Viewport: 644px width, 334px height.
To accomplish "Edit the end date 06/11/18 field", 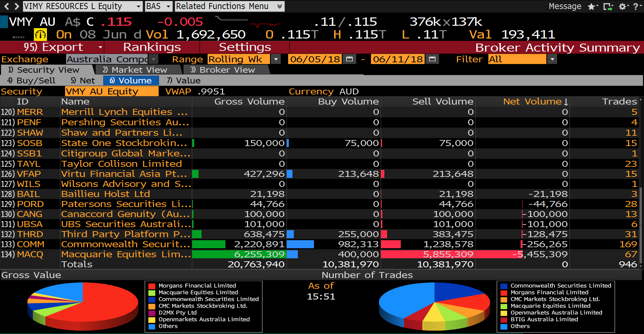I will tap(398, 59).
